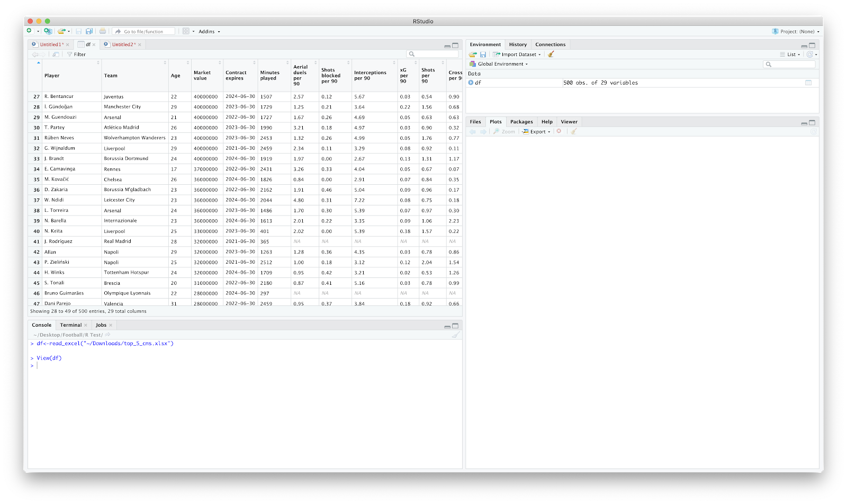Image resolution: width=847 pixels, height=504 pixels.
Task: Switch to the Untitled1 source tab
Action: pyautogui.click(x=51, y=44)
